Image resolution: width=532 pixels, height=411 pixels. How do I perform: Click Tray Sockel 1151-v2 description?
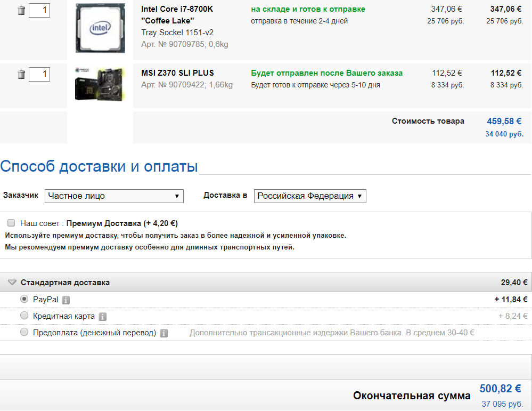(177, 33)
